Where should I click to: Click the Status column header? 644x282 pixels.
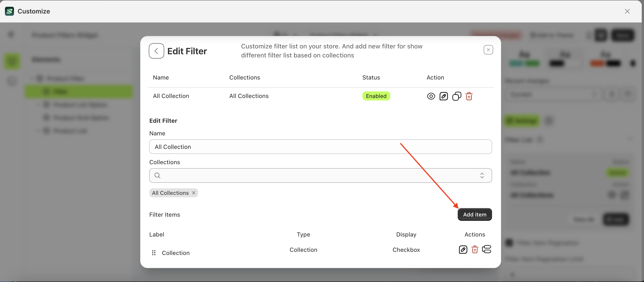coord(371,77)
